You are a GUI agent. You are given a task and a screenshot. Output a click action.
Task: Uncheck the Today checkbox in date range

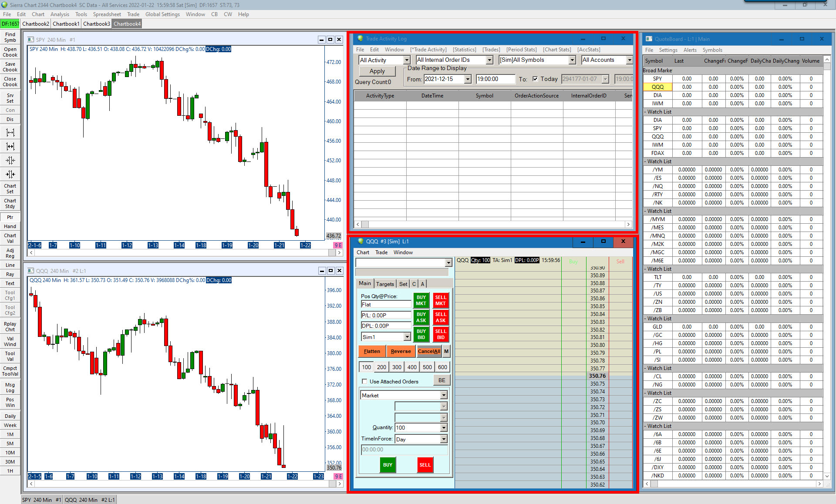tap(535, 79)
